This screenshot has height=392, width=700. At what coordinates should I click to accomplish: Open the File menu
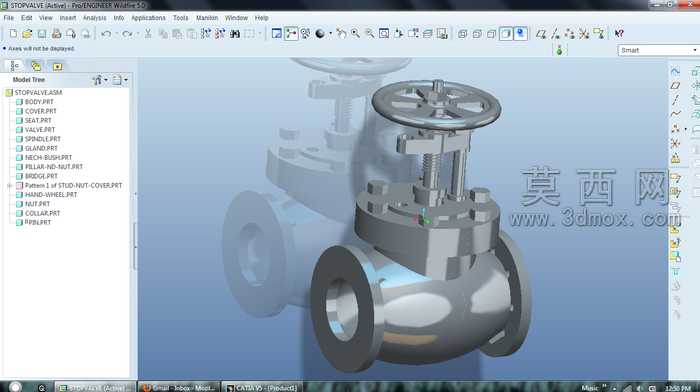(8, 18)
